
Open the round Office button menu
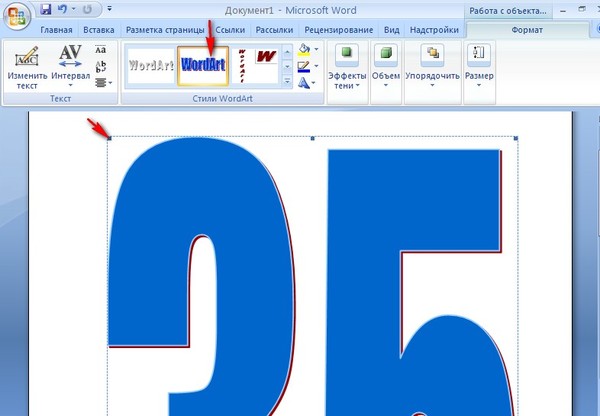tap(16, 17)
